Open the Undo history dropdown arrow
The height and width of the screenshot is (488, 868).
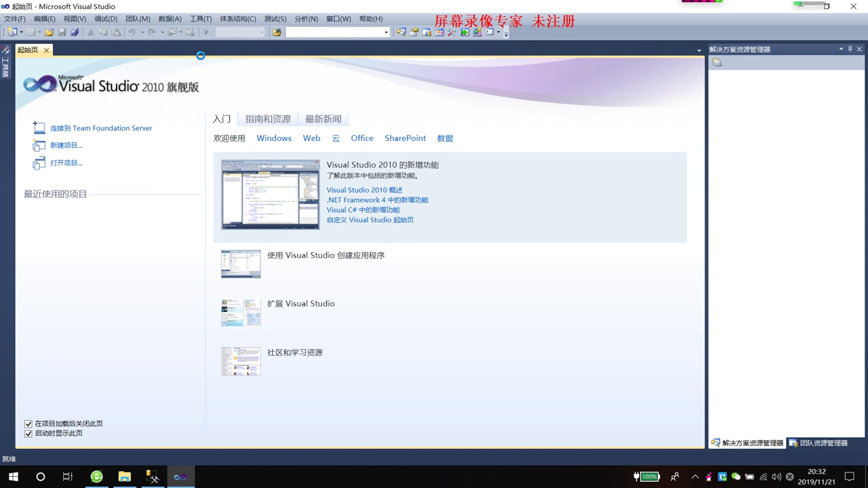(142, 32)
